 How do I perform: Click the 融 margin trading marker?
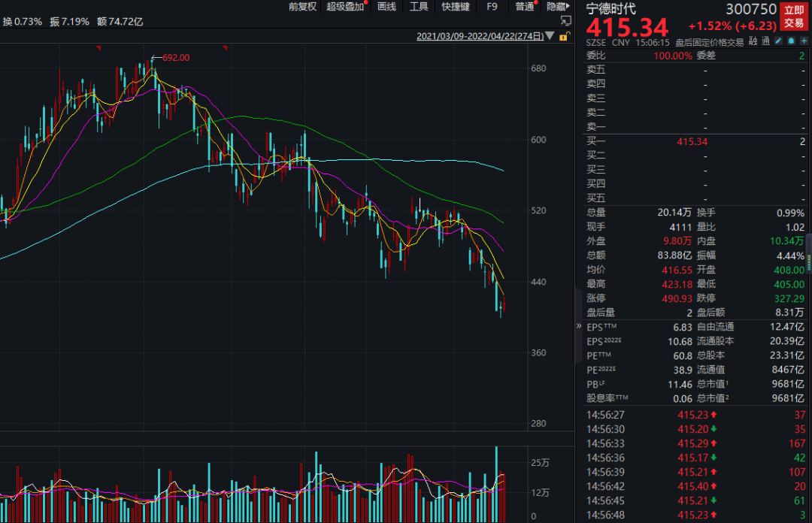(753, 42)
